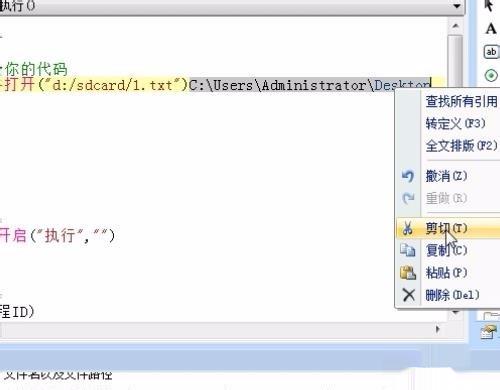
Task: Select the greyed 重做 (R) entry
Action: (446, 198)
